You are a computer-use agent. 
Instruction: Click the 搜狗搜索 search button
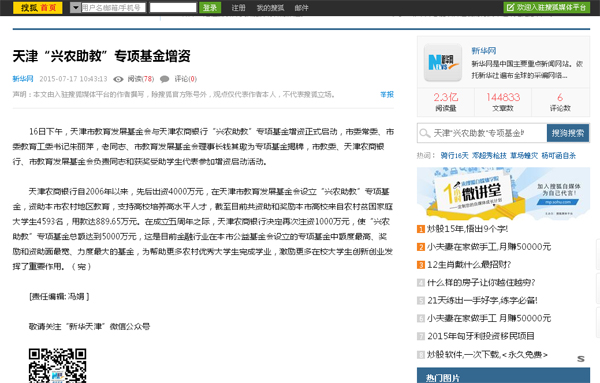point(568,133)
